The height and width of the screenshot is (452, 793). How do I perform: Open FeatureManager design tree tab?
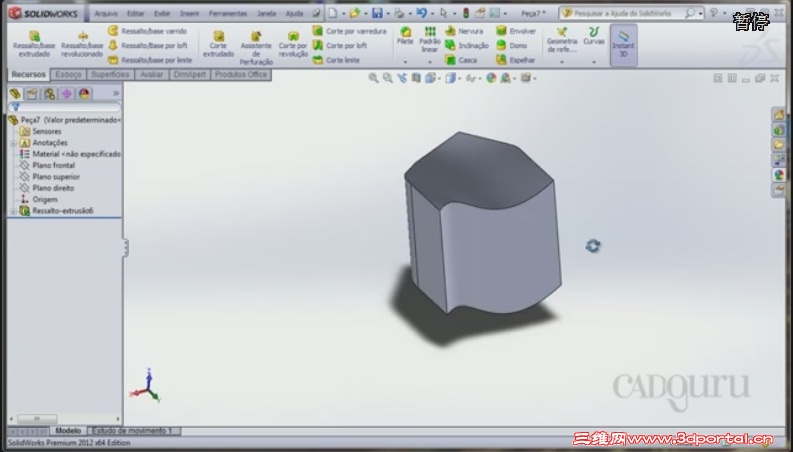click(x=15, y=94)
